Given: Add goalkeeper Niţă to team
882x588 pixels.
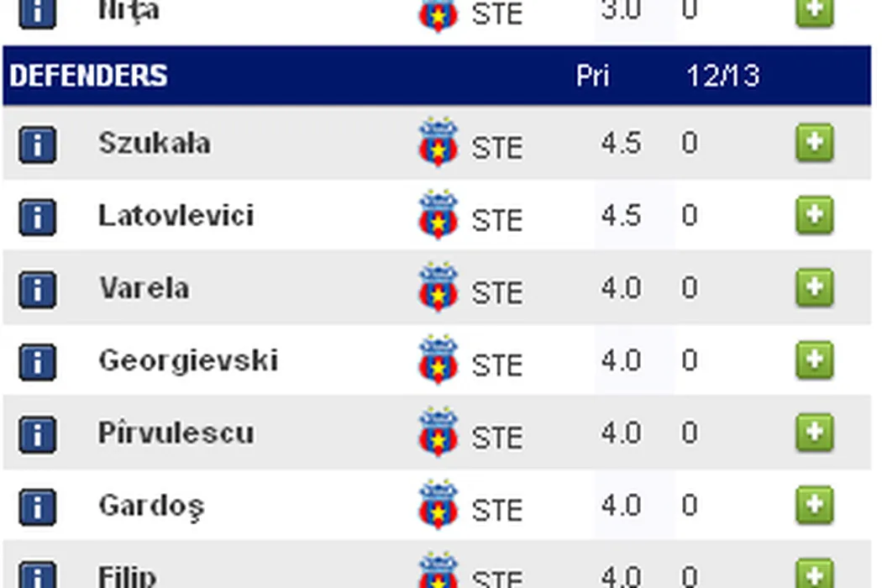Looking at the screenshot, I should pos(814,12).
